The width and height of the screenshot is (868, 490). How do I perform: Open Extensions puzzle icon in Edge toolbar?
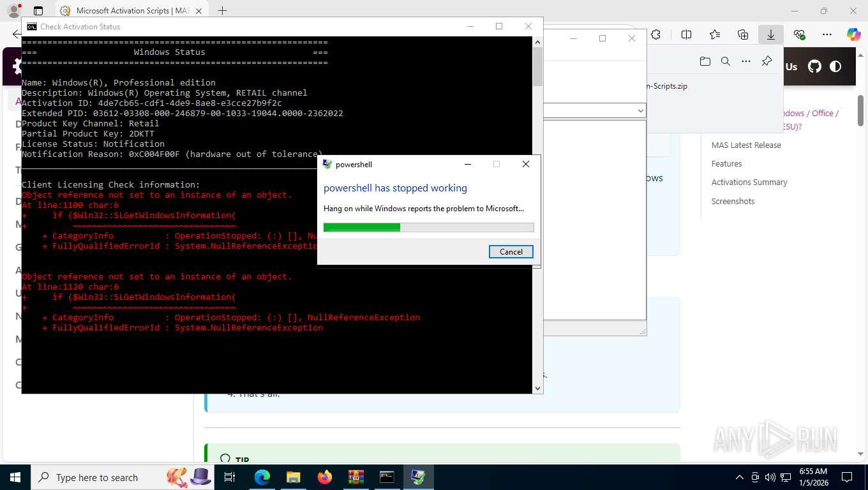click(655, 34)
